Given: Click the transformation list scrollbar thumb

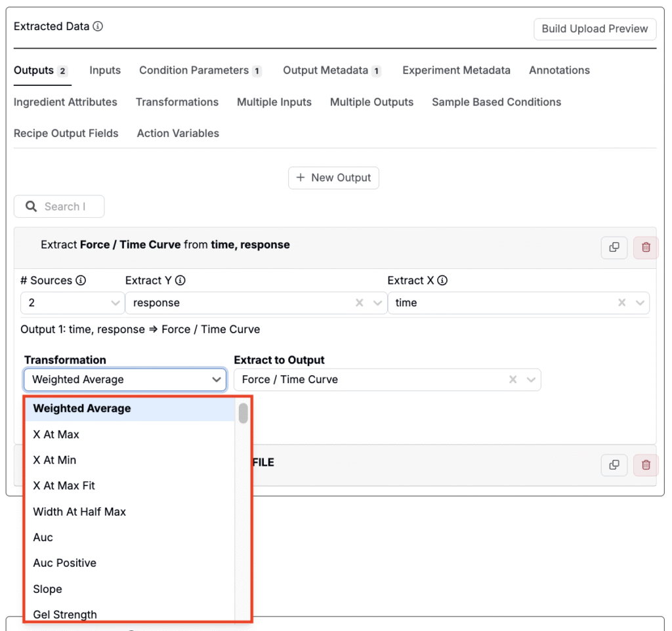Looking at the screenshot, I should tap(243, 413).
